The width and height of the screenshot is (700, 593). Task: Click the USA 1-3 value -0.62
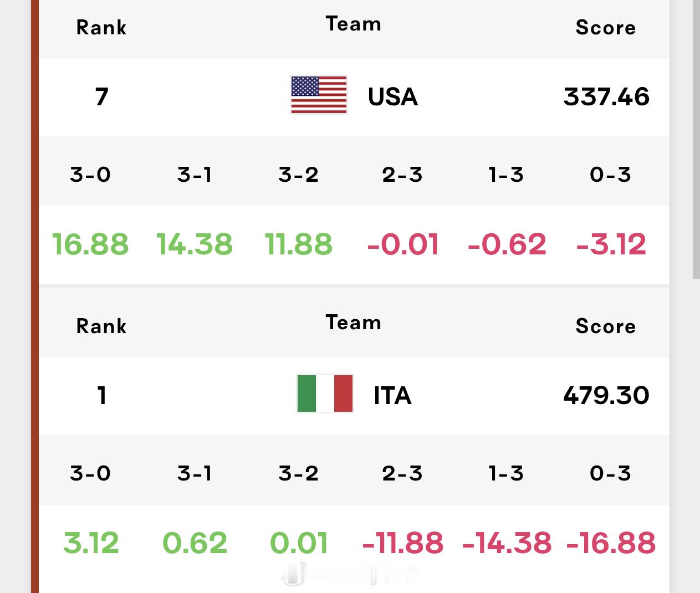click(507, 244)
